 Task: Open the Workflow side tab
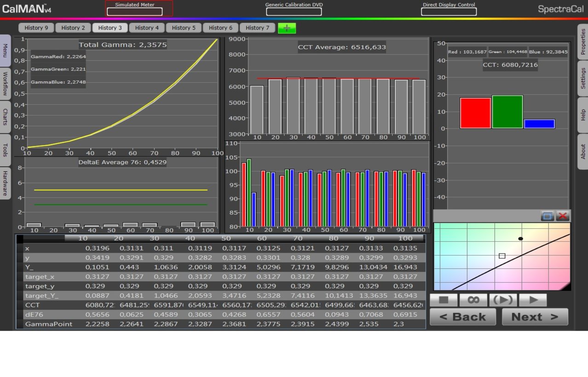[5, 84]
